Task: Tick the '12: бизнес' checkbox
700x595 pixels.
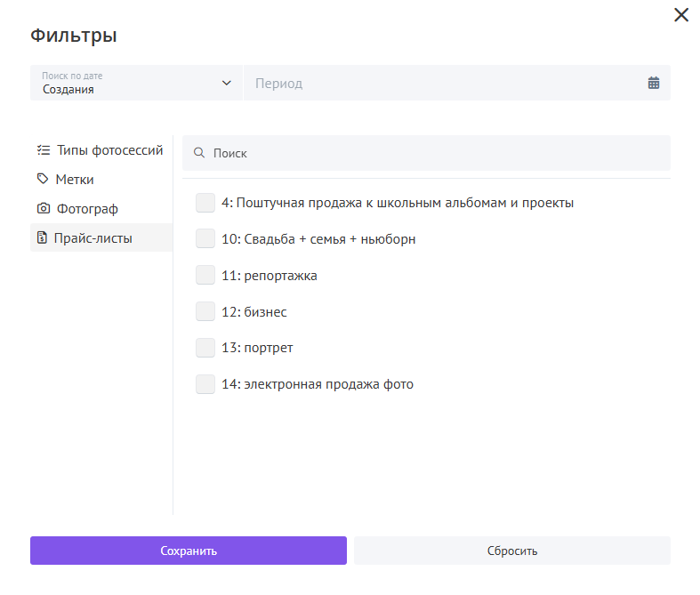Action: [205, 311]
